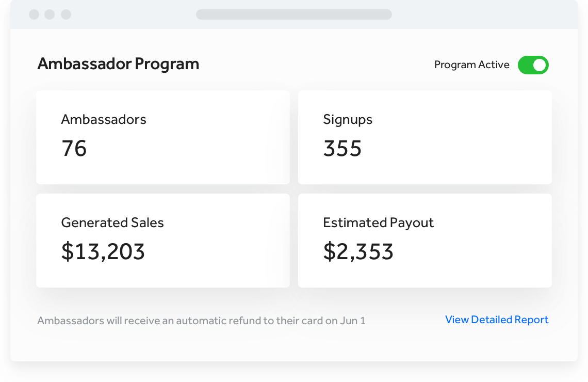Click the word Ambassadors in the footer note

tap(71, 321)
